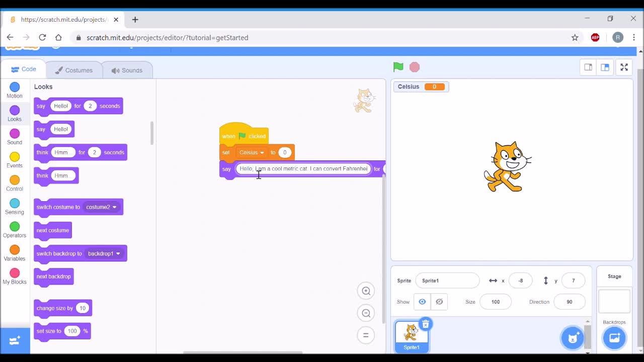The width and height of the screenshot is (644, 362).
Task: Switch to the Costumes tab
Action: tap(74, 70)
